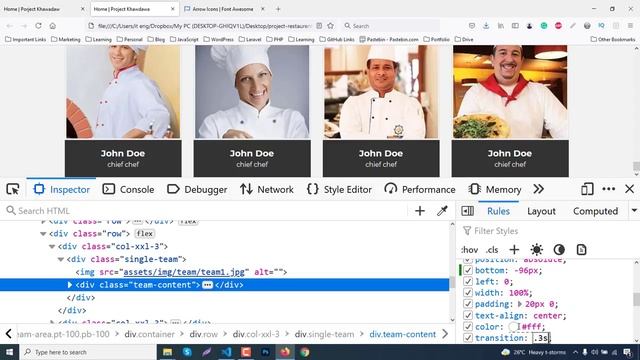
Task: Open the Memory tab
Action: pyautogui.click(x=495, y=189)
